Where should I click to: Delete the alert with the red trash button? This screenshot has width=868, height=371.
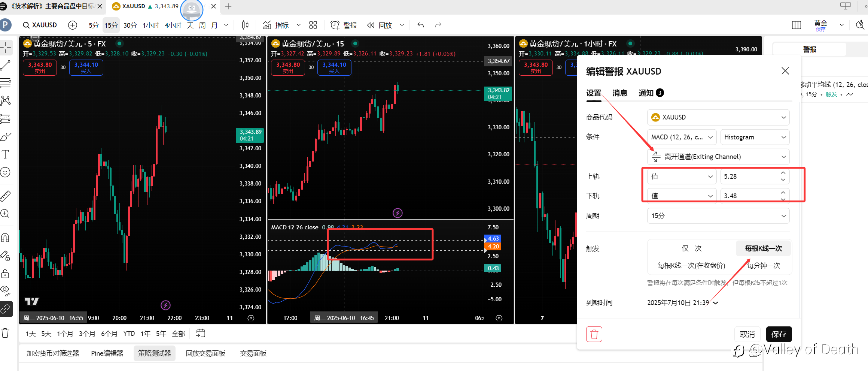(594, 334)
